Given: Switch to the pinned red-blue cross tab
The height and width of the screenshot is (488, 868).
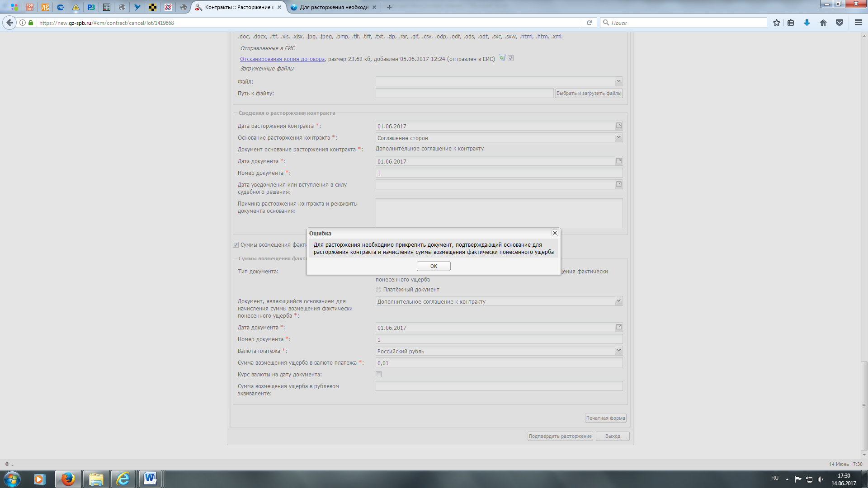Looking at the screenshot, I should pyautogui.click(x=168, y=7).
